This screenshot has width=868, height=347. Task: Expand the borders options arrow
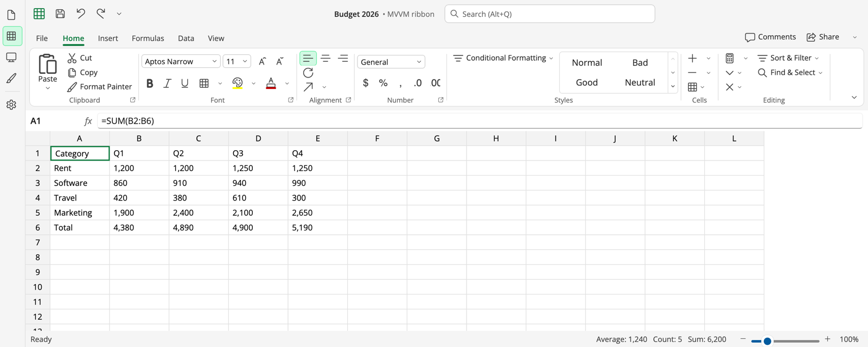220,83
